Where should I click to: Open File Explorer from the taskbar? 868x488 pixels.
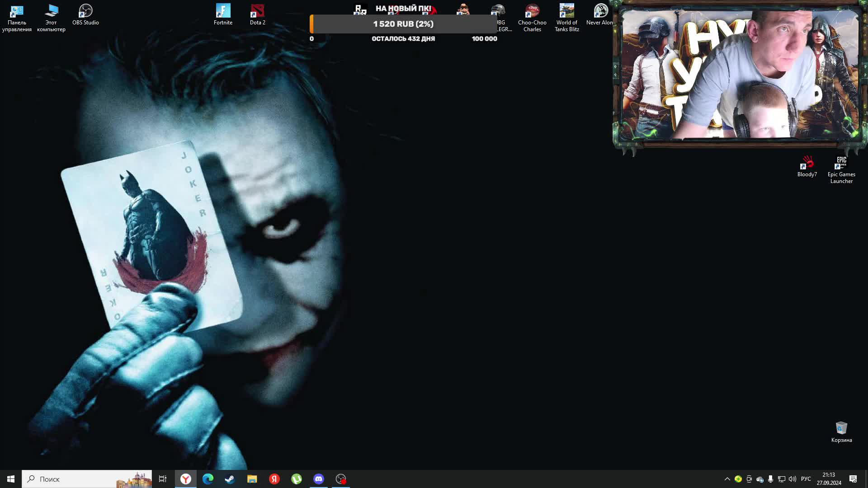coord(252,479)
